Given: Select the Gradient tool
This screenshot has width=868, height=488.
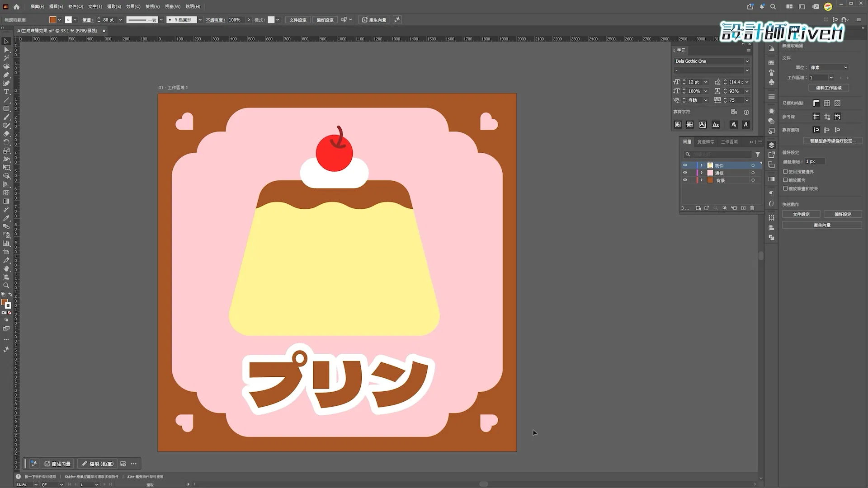Looking at the screenshot, I should click(x=6, y=202).
